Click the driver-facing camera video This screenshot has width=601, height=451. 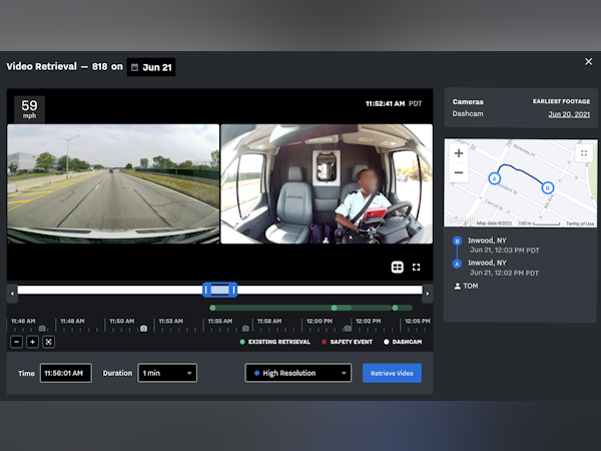[x=326, y=184]
